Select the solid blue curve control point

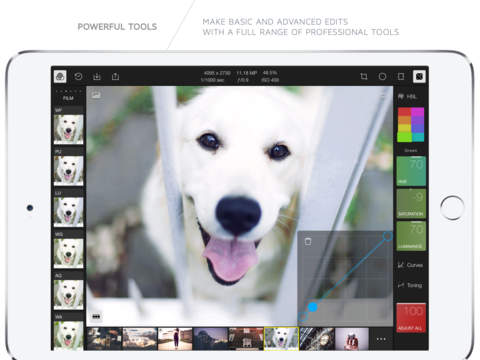[313, 307]
